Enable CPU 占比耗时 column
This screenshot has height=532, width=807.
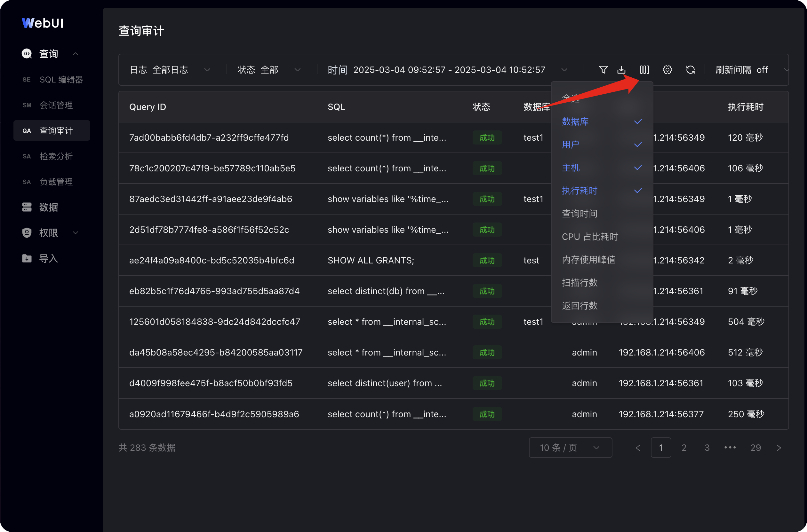(x=602, y=237)
